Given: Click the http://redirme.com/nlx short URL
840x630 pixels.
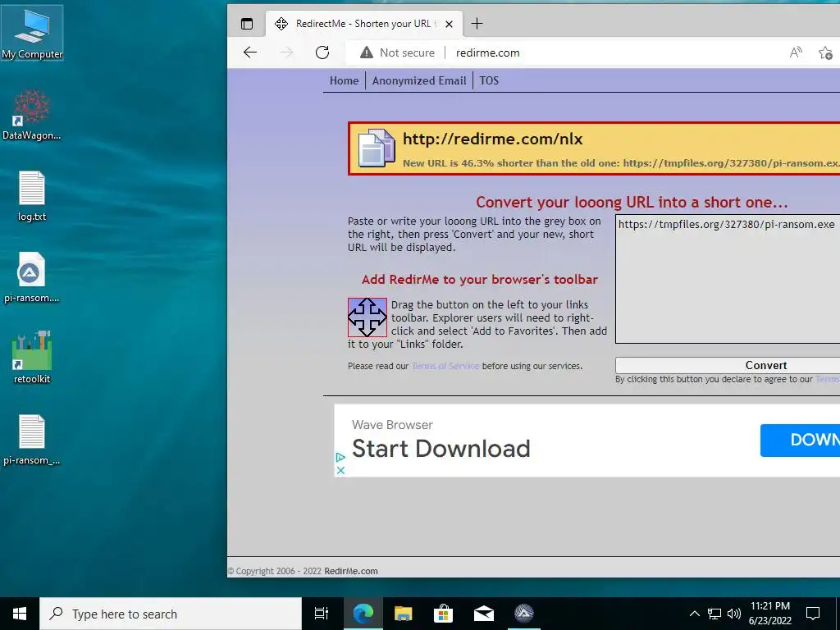Looking at the screenshot, I should click(x=493, y=139).
